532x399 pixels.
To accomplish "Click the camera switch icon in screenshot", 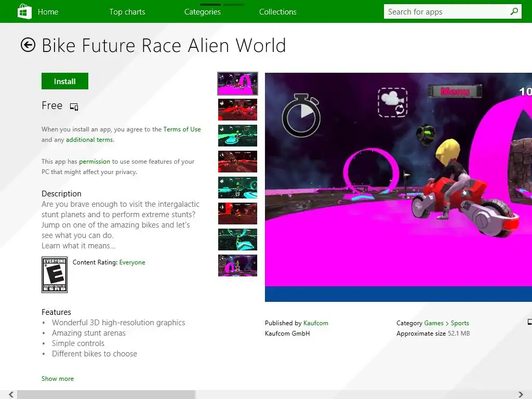I will pos(393,102).
